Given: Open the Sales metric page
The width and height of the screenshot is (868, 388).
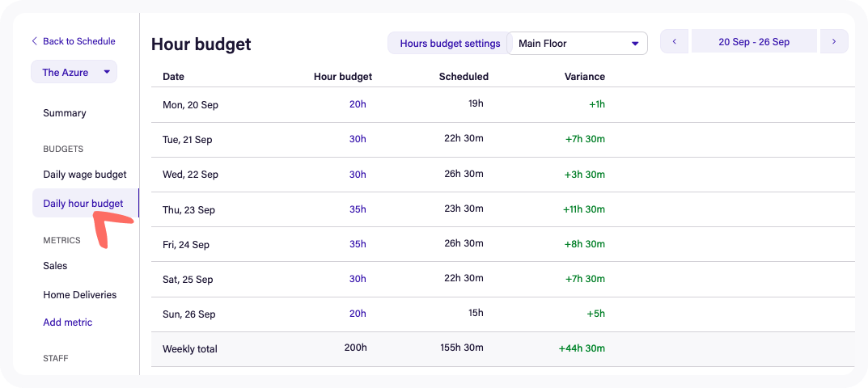Looking at the screenshot, I should pos(55,266).
